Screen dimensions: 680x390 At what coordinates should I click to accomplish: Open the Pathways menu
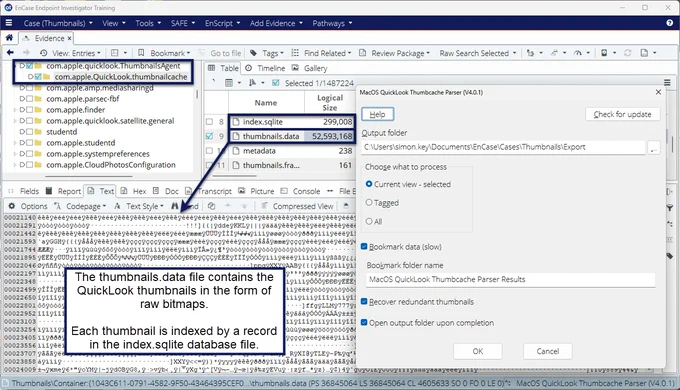pos(332,23)
